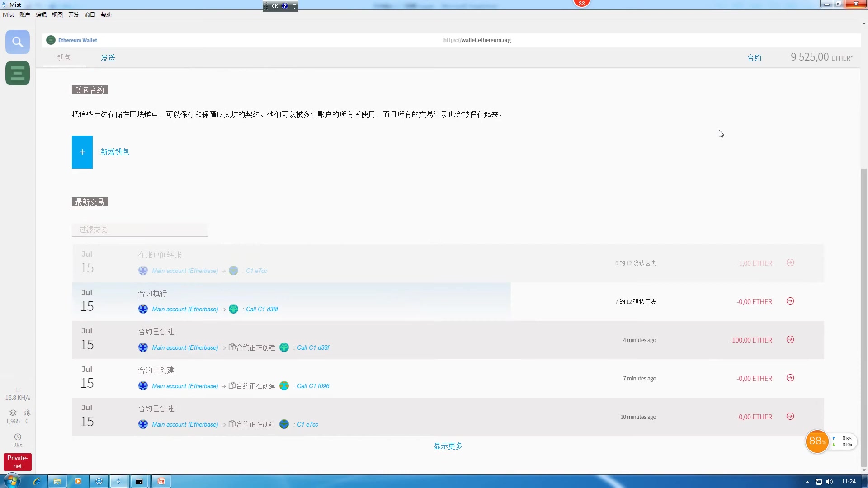Open the media player taskbar icon
This screenshot has width=868, height=488.
78,481
